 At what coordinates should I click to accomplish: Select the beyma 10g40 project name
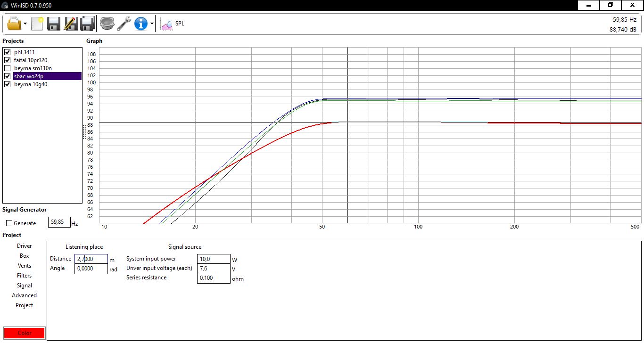[31, 84]
